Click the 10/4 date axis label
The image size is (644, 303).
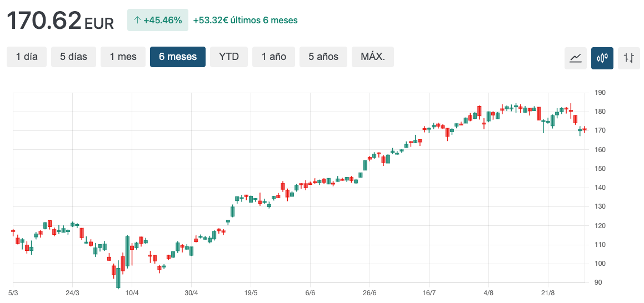132,293
